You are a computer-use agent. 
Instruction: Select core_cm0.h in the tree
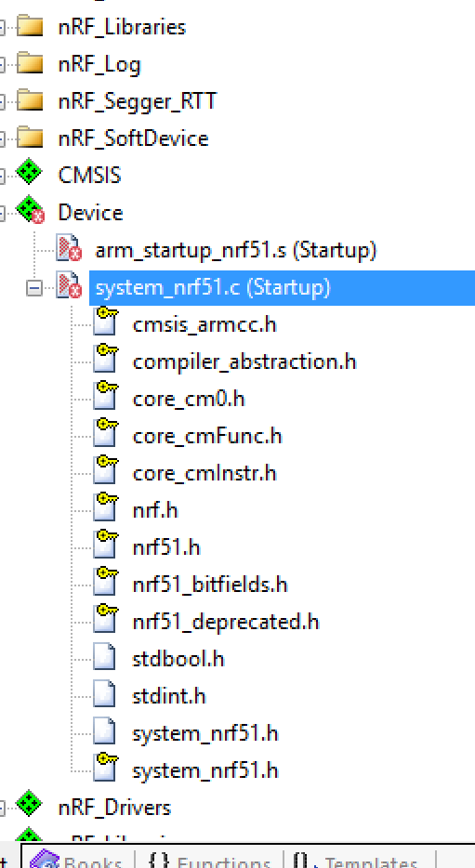pos(188,399)
